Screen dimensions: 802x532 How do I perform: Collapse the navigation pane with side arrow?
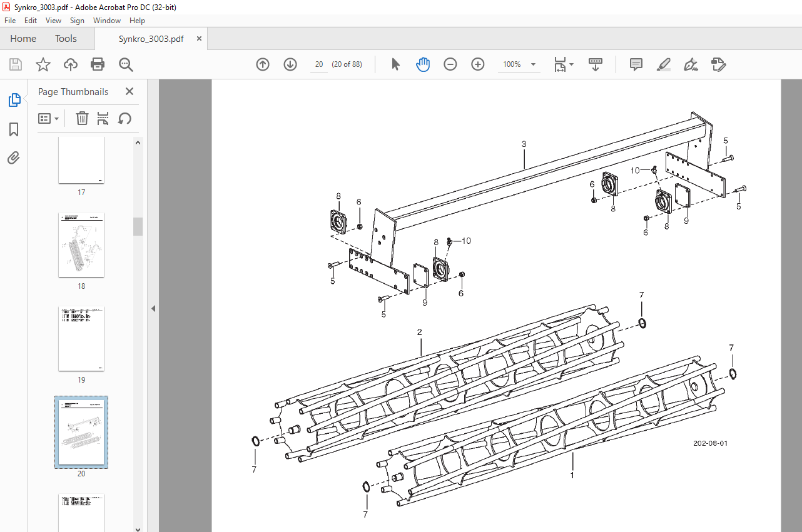tap(153, 308)
